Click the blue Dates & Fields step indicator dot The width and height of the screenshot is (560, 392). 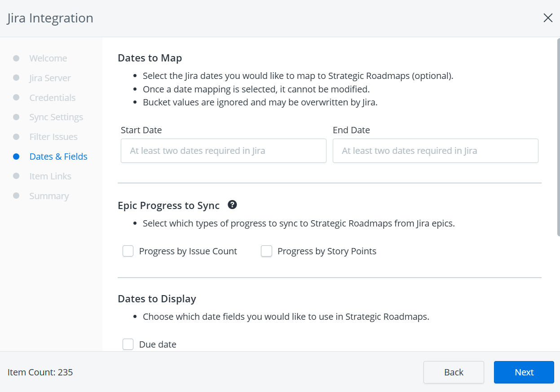pos(17,156)
